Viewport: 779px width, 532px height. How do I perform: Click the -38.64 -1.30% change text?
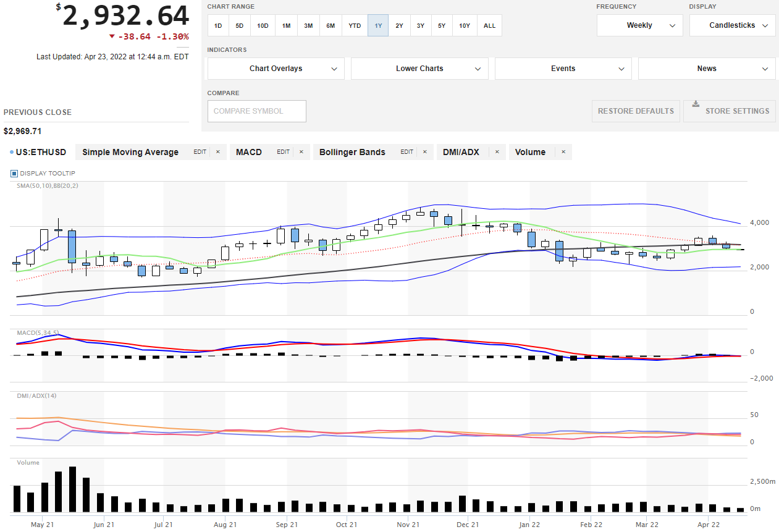(153, 36)
